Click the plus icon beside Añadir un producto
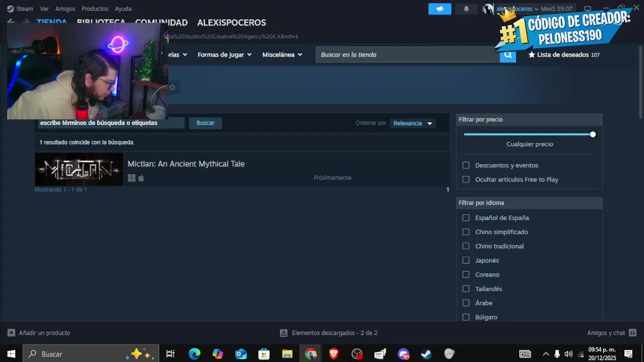The image size is (644, 362). click(11, 333)
